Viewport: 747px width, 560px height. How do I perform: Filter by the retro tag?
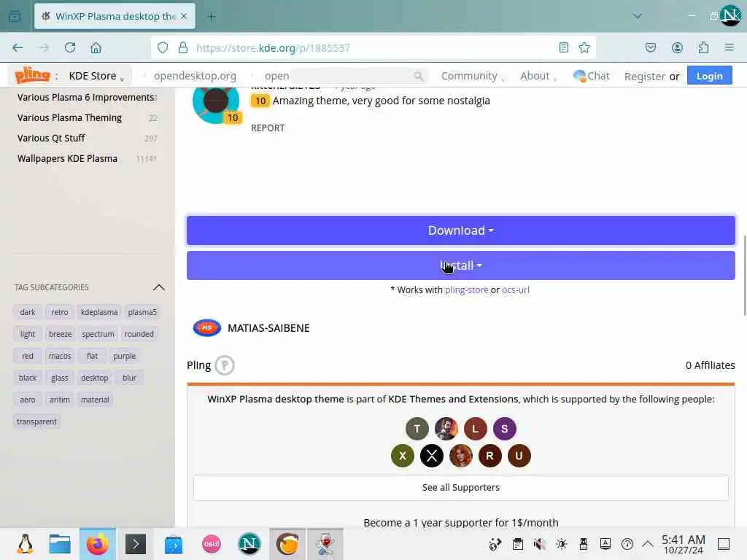60,312
